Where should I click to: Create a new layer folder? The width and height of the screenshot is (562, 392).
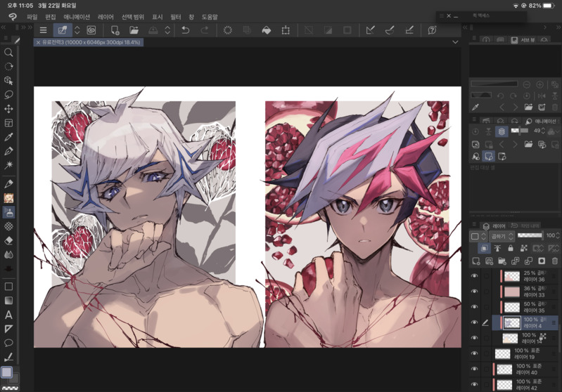(x=502, y=261)
